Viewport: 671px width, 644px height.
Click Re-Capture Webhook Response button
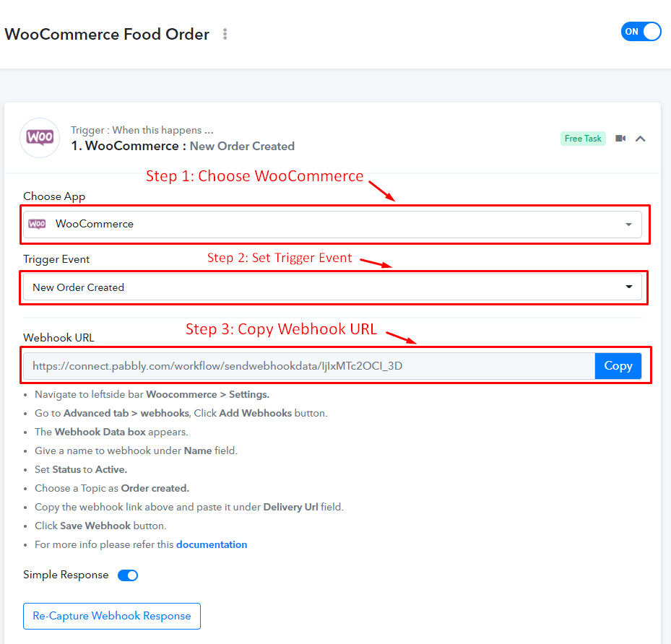(112, 616)
